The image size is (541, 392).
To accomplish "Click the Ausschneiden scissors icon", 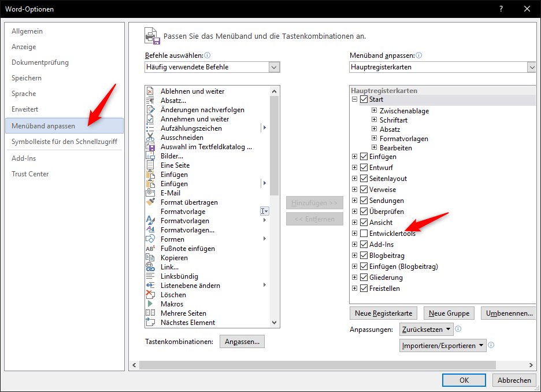I will 150,138.
